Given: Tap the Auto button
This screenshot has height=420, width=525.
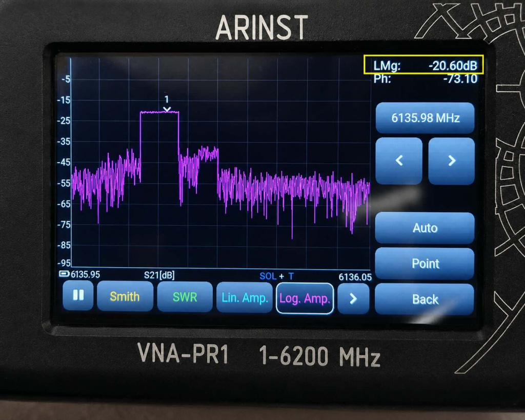Looking at the screenshot, I should tap(425, 228).
